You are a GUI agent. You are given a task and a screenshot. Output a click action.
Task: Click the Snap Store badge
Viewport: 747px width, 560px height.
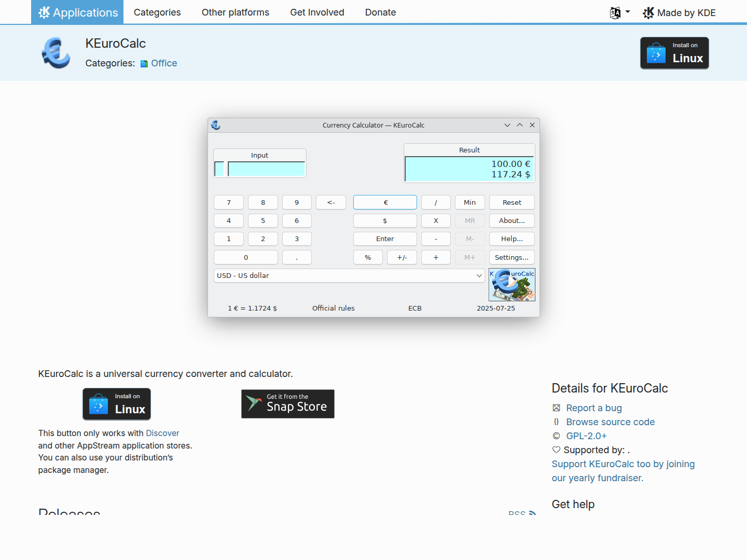(288, 404)
